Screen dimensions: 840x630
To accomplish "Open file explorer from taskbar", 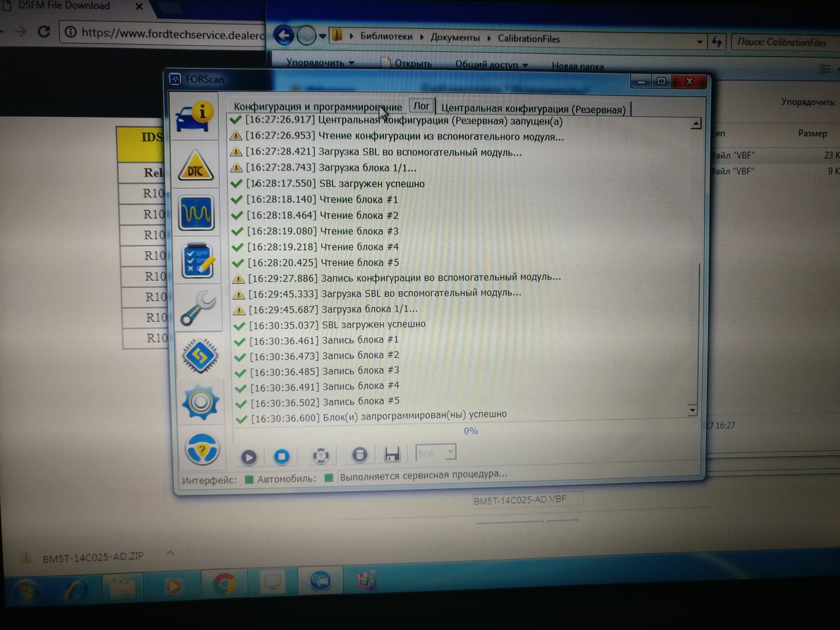I will [123, 588].
